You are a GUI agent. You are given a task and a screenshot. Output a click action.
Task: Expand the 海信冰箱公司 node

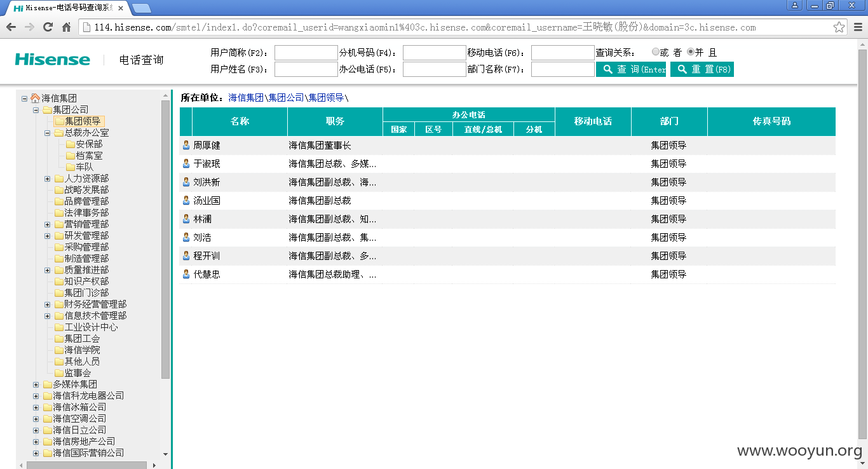coord(36,407)
